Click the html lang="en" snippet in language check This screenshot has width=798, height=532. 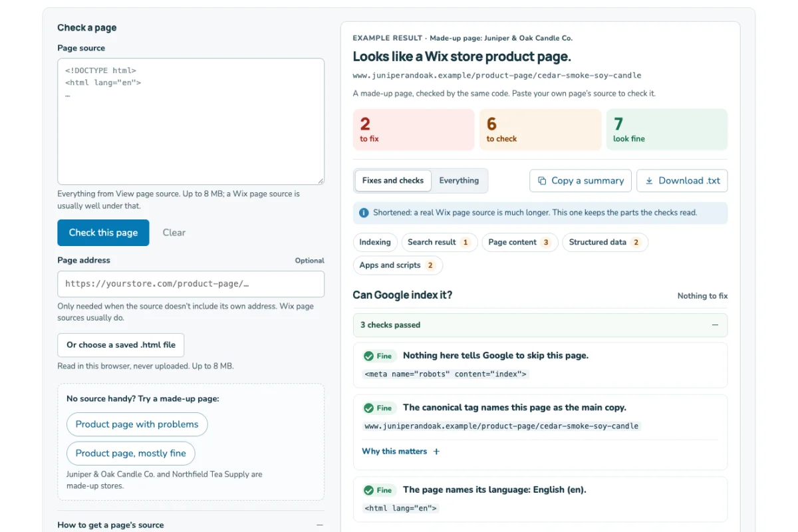[401, 509]
